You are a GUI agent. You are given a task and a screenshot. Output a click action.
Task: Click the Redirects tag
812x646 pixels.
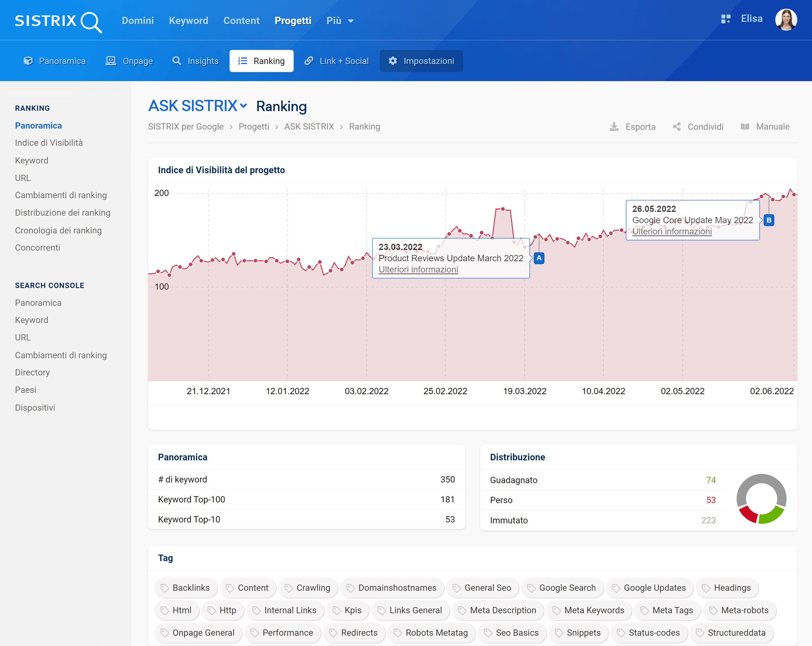354,633
